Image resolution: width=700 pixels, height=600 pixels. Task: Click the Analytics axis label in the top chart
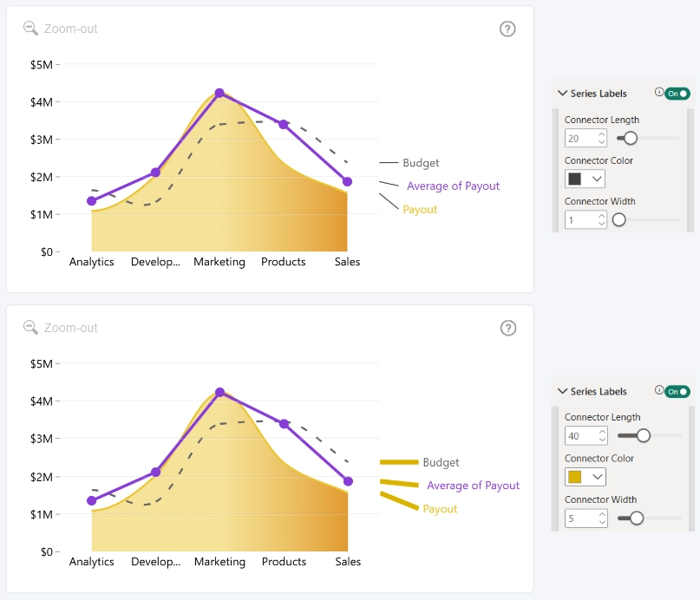pyautogui.click(x=92, y=262)
